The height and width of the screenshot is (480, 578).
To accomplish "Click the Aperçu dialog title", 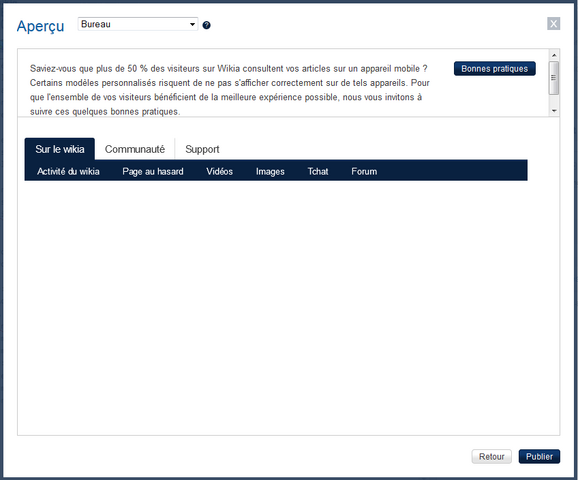I will coord(41,26).
